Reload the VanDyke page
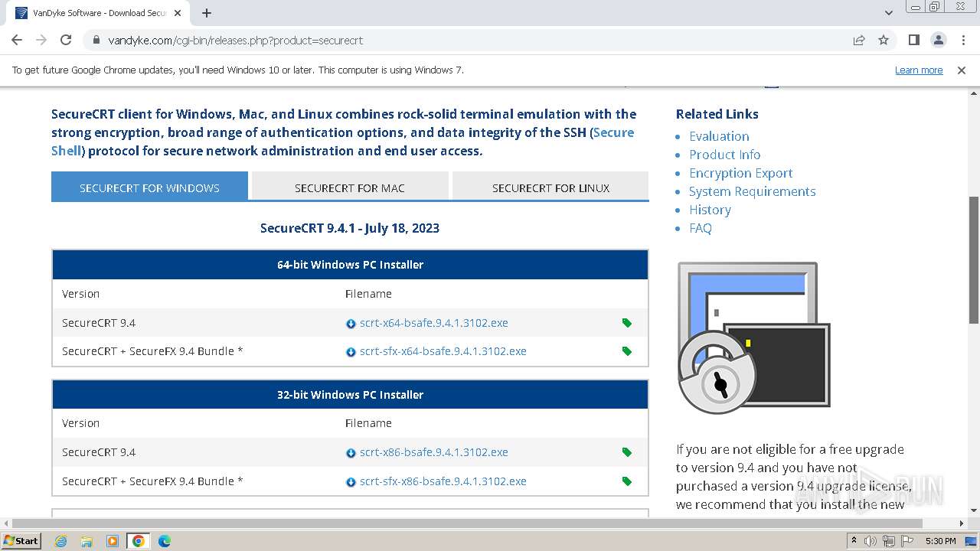Image resolution: width=980 pixels, height=551 pixels. tap(66, 40)
